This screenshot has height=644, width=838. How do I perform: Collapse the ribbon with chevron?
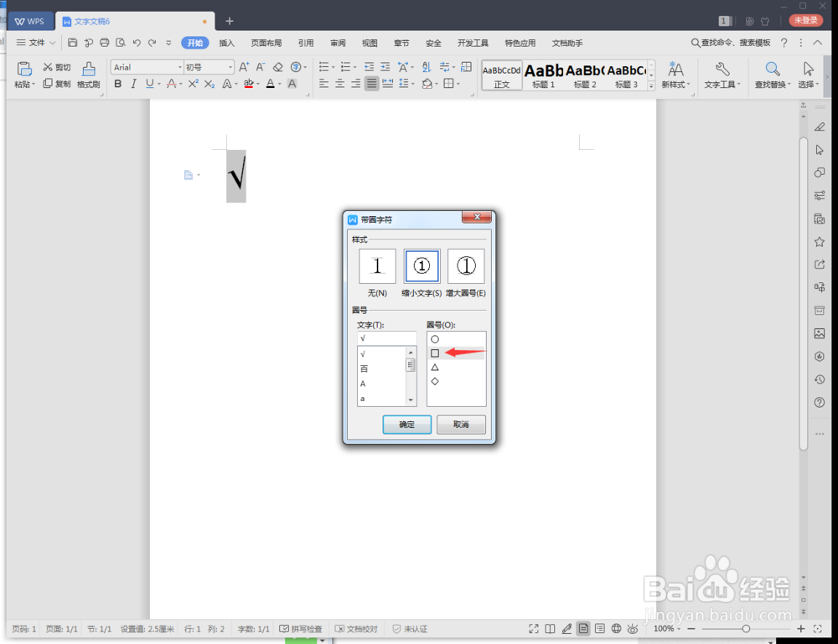(818, 43)
